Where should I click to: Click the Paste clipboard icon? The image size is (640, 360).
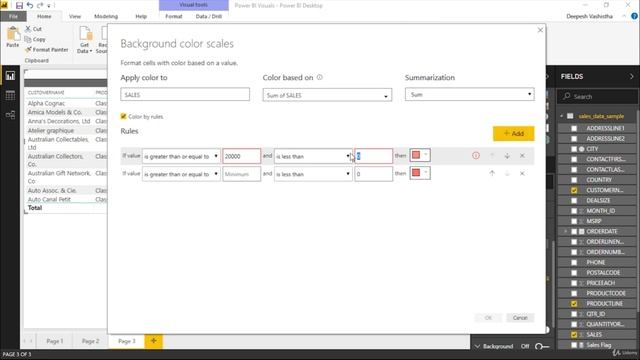13,34
